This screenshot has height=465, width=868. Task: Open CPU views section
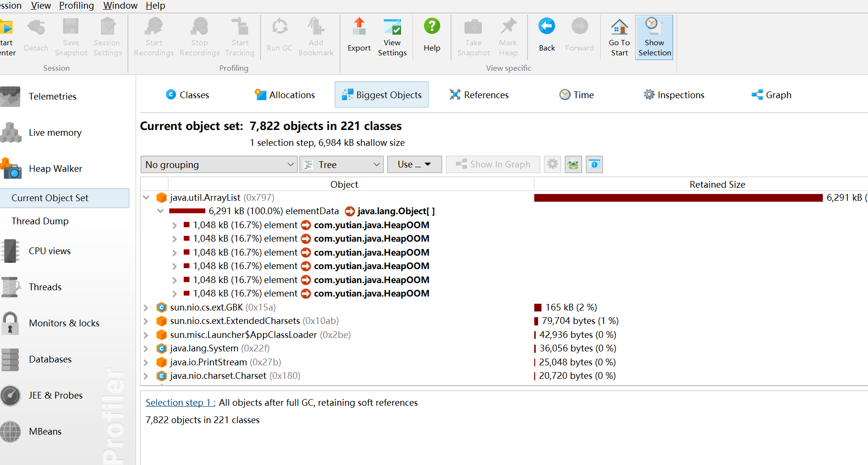[49, 251]
